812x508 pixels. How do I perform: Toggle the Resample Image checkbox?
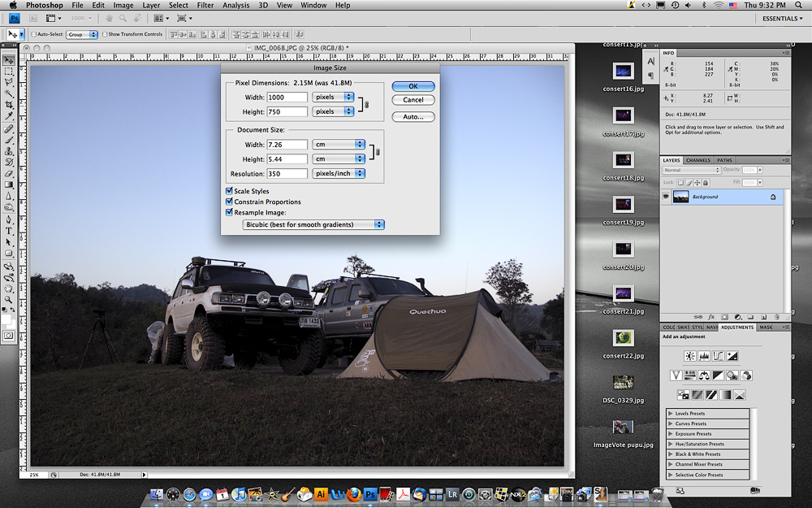point(229,212)
